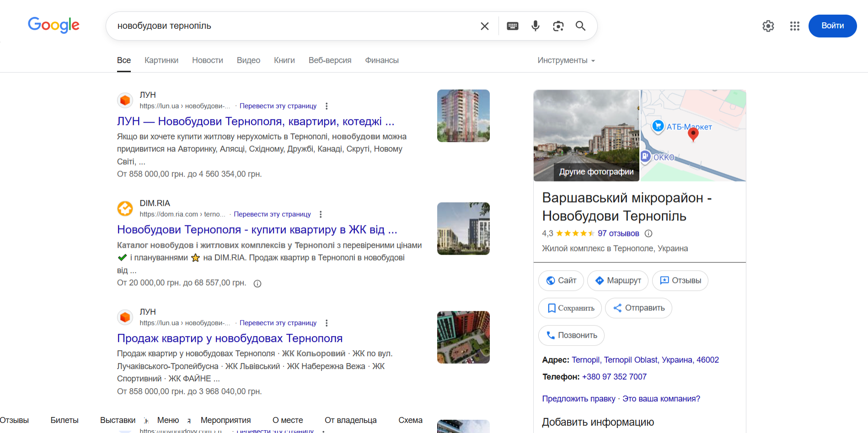This screenshot has width=868, height=433.
Task: Start voice search with the microphone icon
Action: [x=536, y=26]
